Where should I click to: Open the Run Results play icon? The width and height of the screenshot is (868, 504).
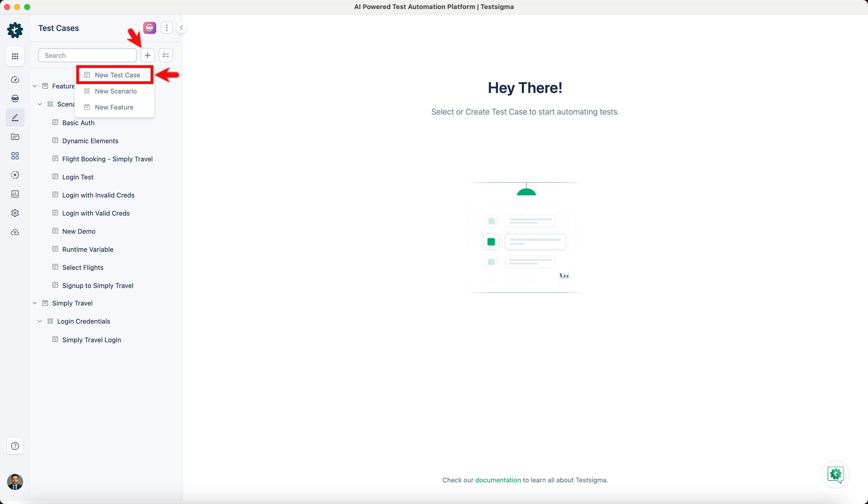15,175
